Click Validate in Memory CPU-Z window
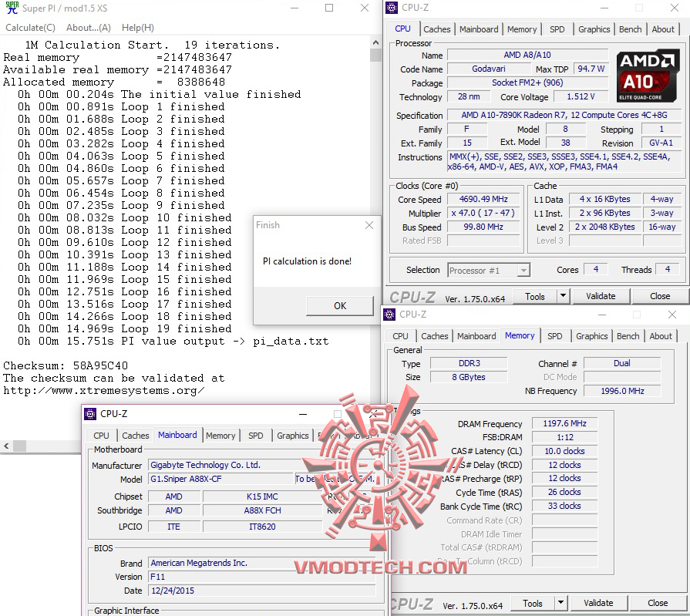Viewport: 690px width, 616px height. click(x=598, y=603)
